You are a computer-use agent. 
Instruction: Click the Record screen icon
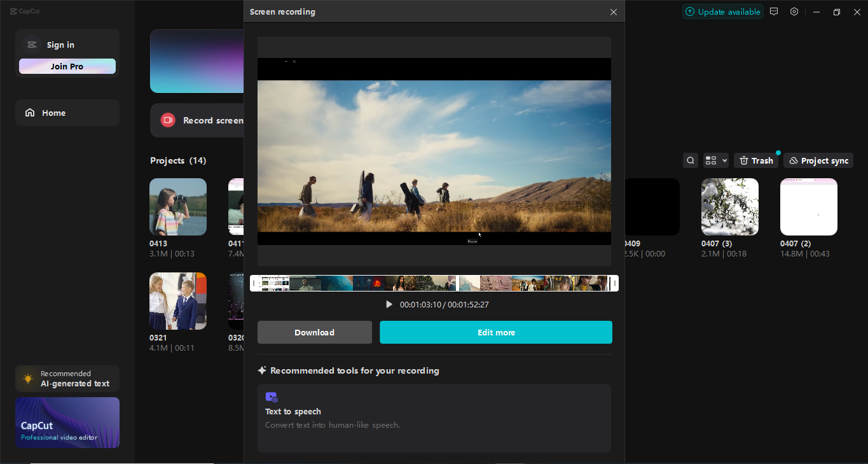point(167,120)
